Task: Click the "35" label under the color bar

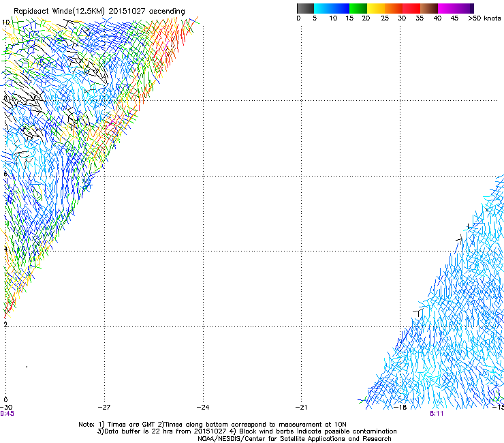Action: [x=420, y=18]
